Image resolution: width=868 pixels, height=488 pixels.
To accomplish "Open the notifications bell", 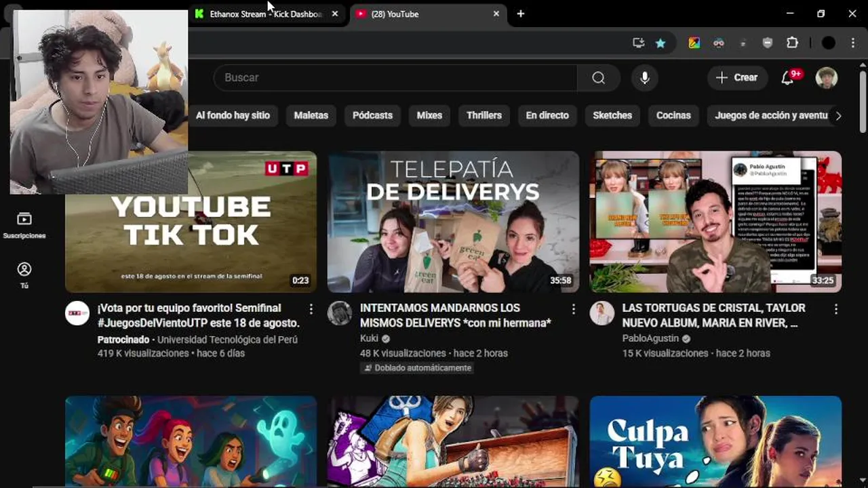I will [788, 77].
